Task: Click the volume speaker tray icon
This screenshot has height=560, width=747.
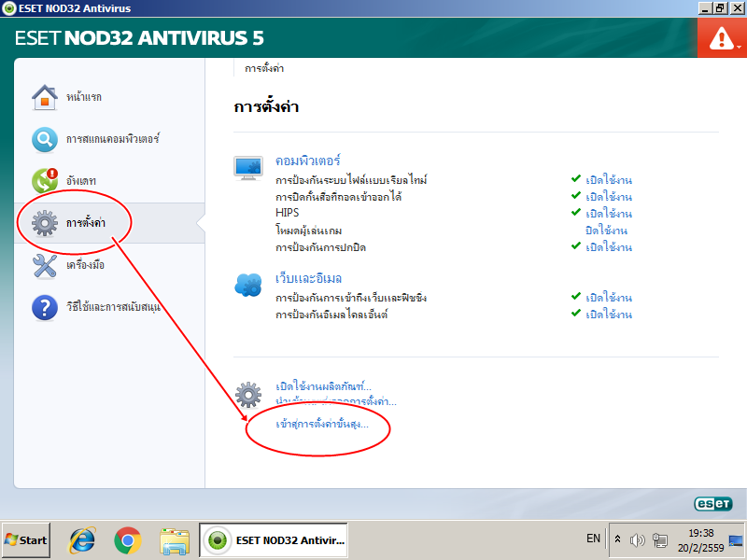Action: [637, 540]
